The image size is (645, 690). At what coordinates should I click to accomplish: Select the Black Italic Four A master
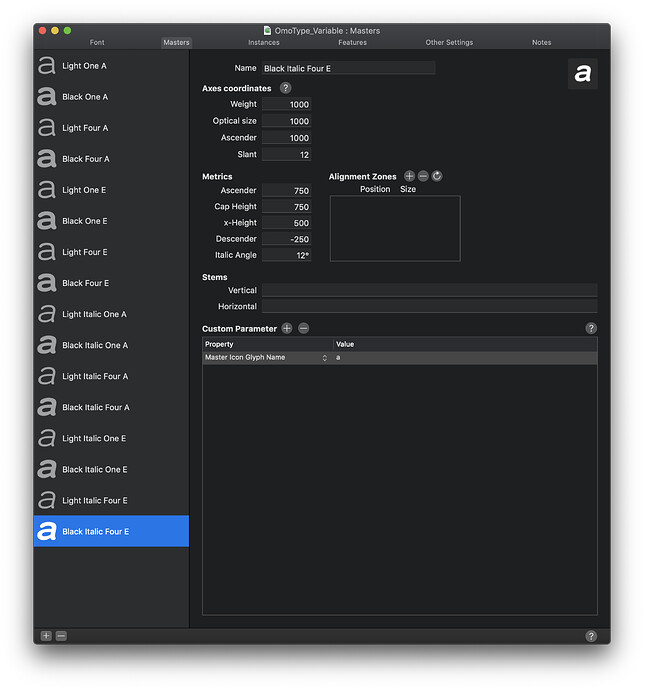point(111,407)
